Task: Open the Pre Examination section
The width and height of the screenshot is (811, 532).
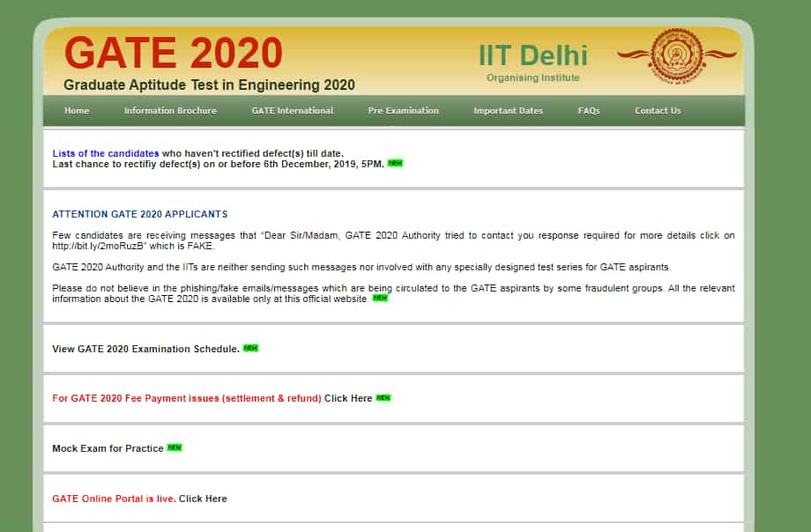Action: (403, 110)
